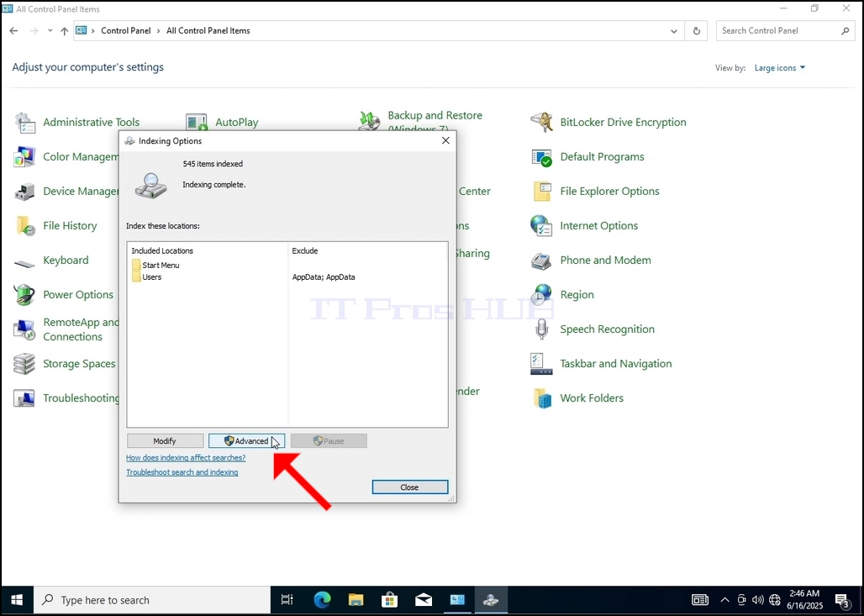Expand the address bar history dropdown
This screenshot has width=864, height=616.
[674, 31]
